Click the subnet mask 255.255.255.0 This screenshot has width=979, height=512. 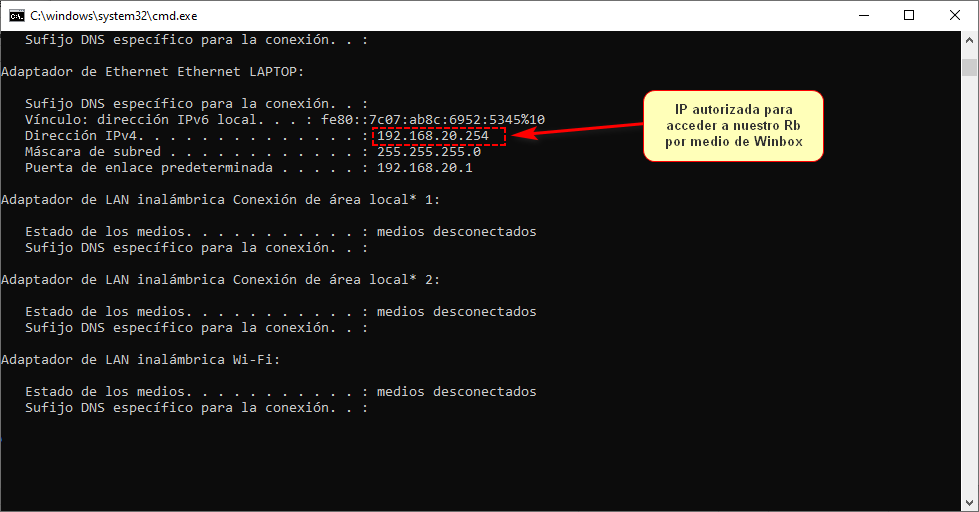pos(428,151)
